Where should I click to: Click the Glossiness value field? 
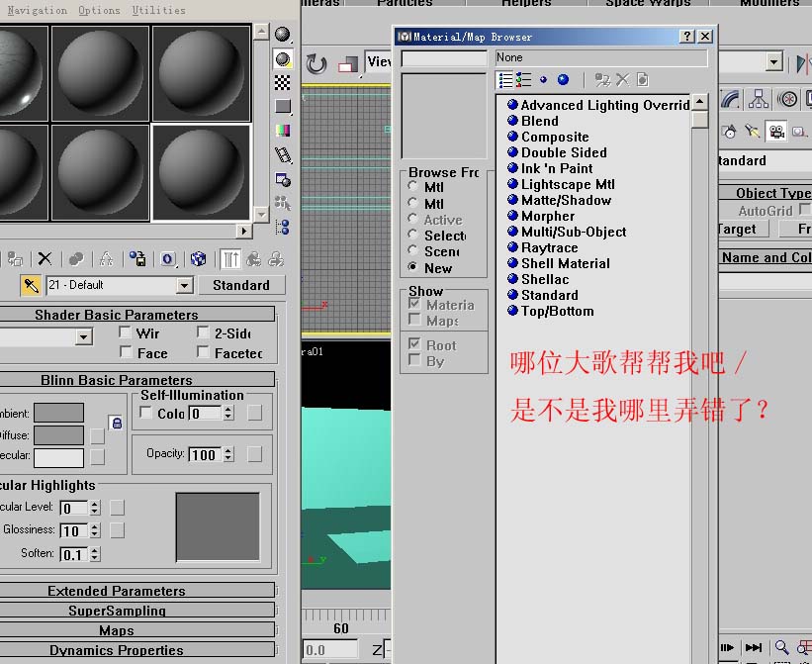click(x=74, y=530)
